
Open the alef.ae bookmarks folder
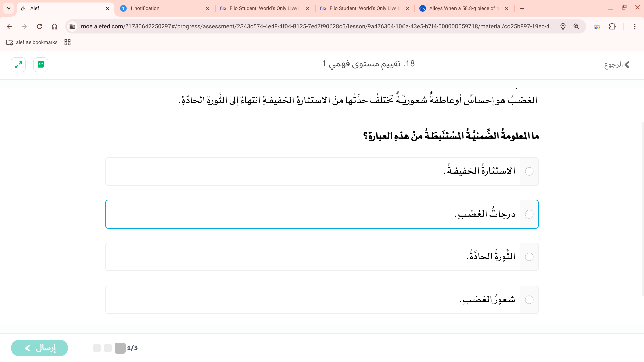pos(32,42)
